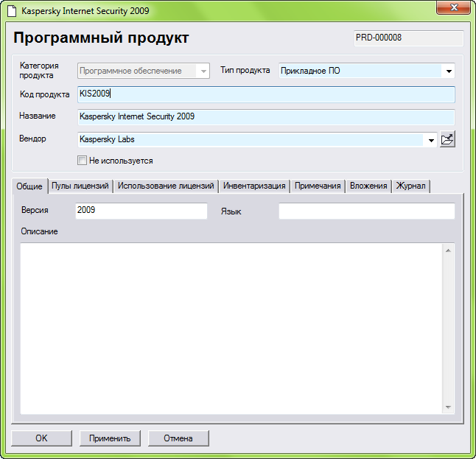Click the 'Код продукта' field with KIS2009
Screen dimensions: 476x459
tap(266, 94)
